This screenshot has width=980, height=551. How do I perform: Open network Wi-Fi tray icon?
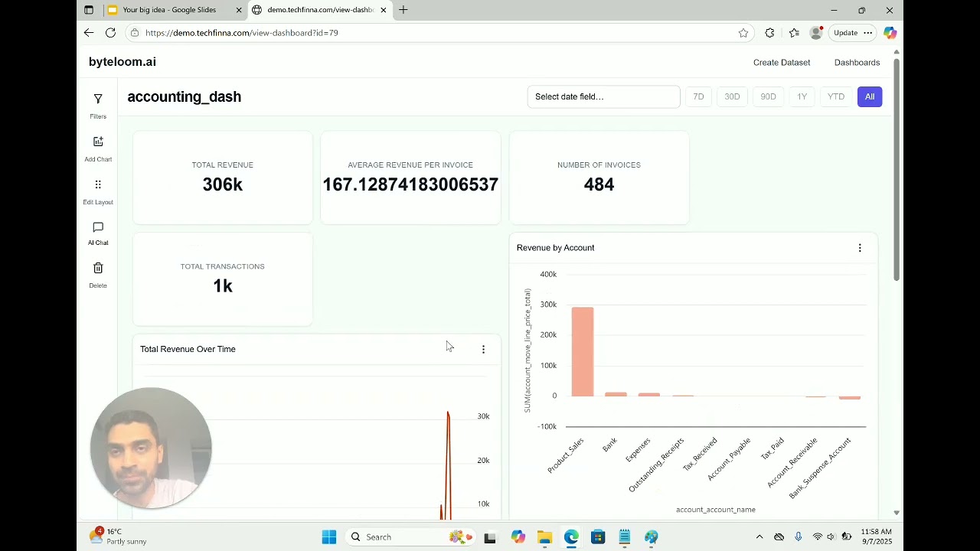[818, 537]
